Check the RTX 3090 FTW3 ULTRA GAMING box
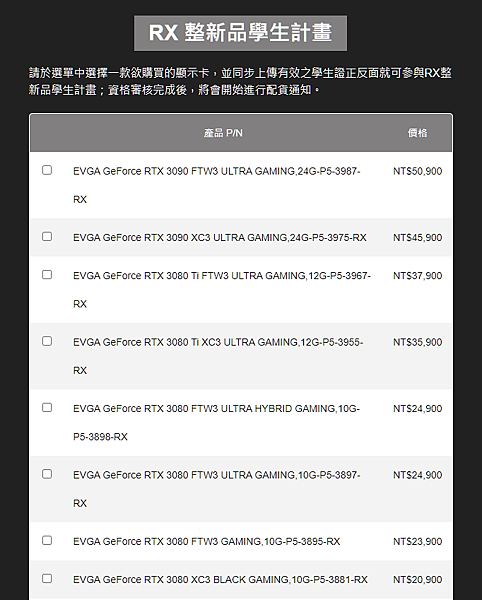 pyautogui.click(x=47, y=170)
